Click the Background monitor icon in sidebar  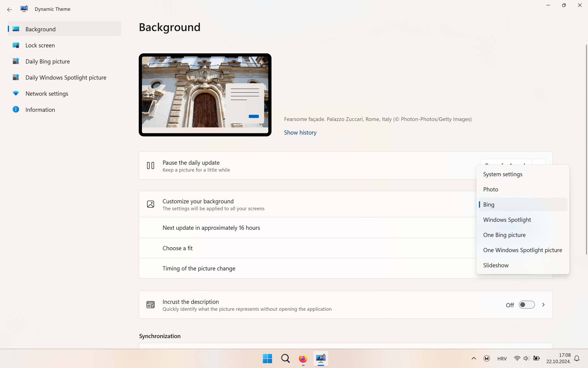[x=16, y=29]
